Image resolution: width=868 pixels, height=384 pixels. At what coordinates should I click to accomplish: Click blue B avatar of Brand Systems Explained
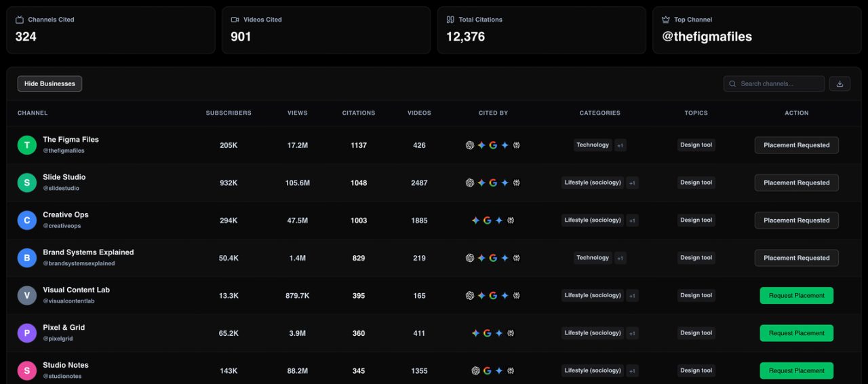pos(27,258)
